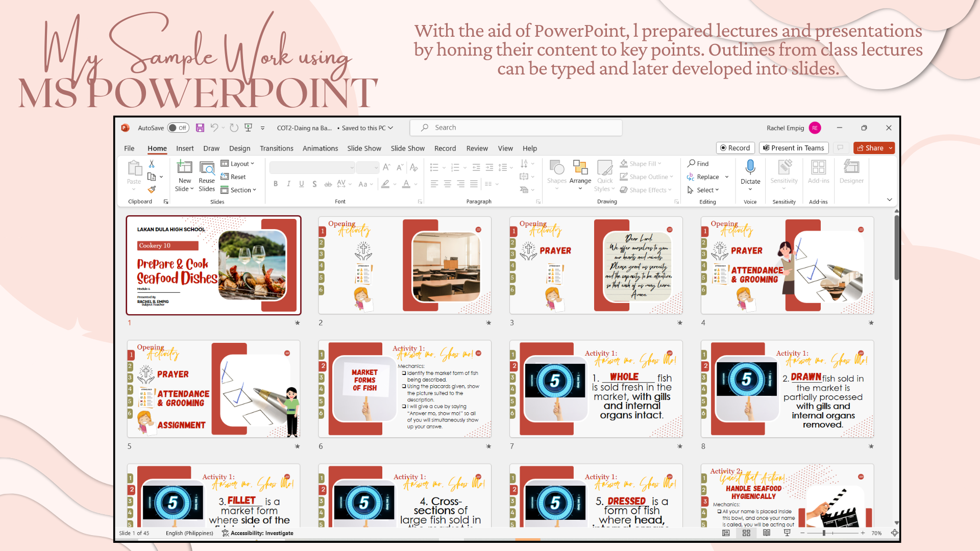The image size is (980, 551).
Task: Toggle the AutoSave switch
Action: tap(178, 128)
